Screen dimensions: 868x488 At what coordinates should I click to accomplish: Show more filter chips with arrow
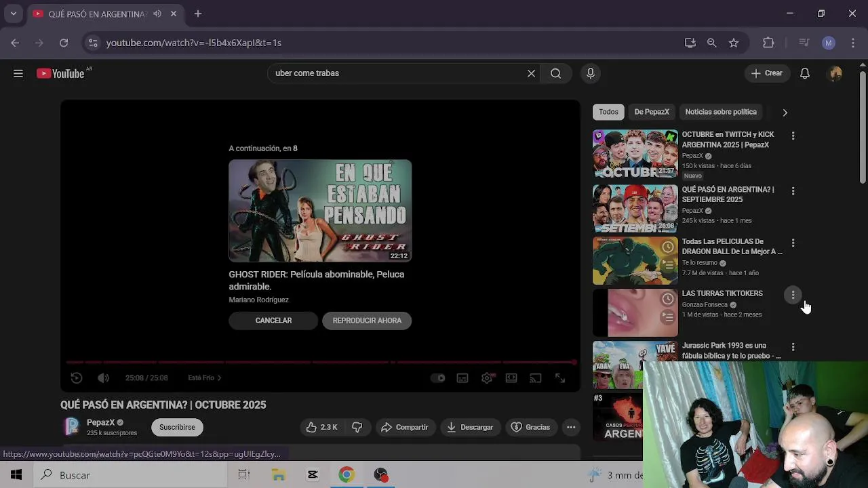pyautogui.click(x=785, y=112)
